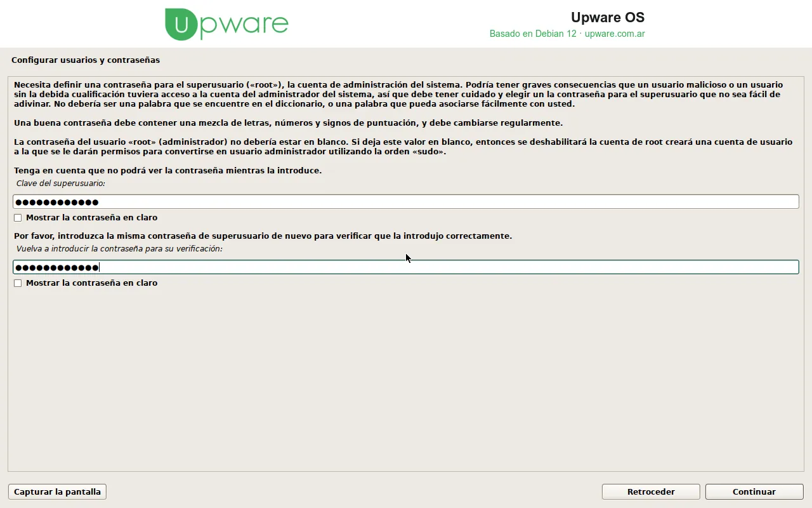Image resolution: width=812 pixels, height=508 pixels.
Task: Go back with the Retroceder button
Action: 651,491
